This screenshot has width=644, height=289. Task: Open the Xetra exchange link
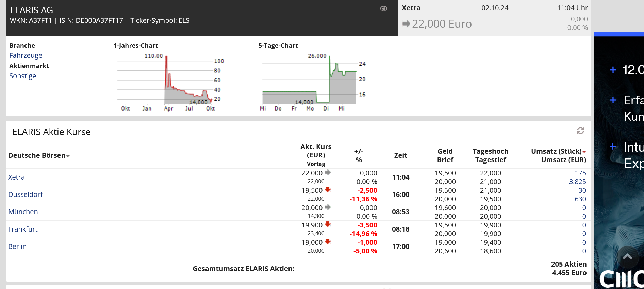pyautogui.click(x=16, y=177)
